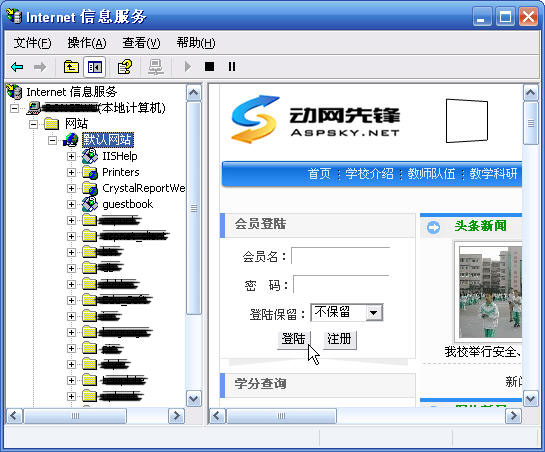Click the 学校介绍 navigation link
Image resolution: width=545 pixels, height=452 pixels.
point(369,173)
